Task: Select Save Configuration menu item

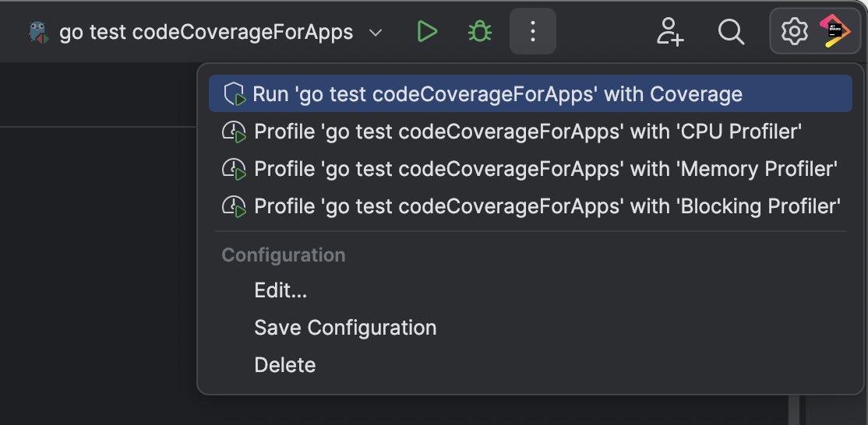Action: pyautogui.click(x=345, y=328)
